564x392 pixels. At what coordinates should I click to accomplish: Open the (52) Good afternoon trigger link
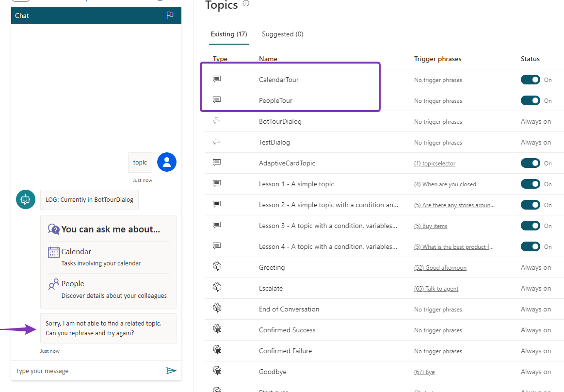point(440,268)
